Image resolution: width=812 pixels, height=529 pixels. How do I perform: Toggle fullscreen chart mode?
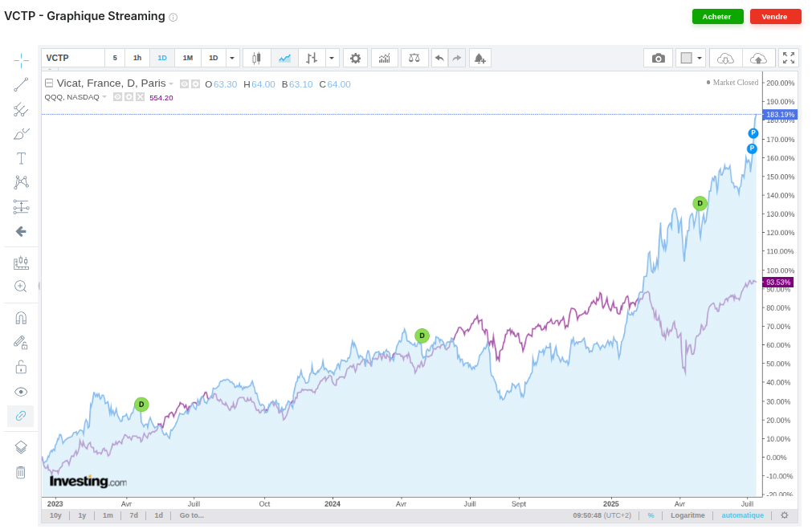(x=789, y=58)
